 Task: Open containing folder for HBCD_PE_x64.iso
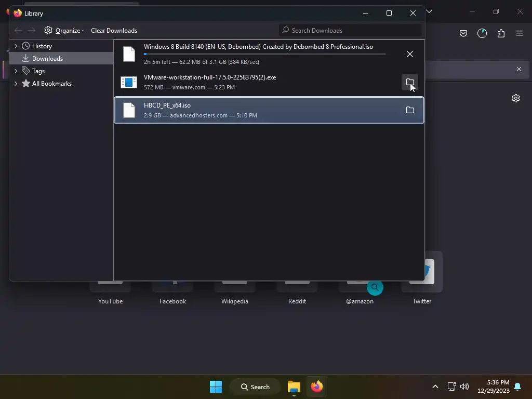tap(410, 110)
